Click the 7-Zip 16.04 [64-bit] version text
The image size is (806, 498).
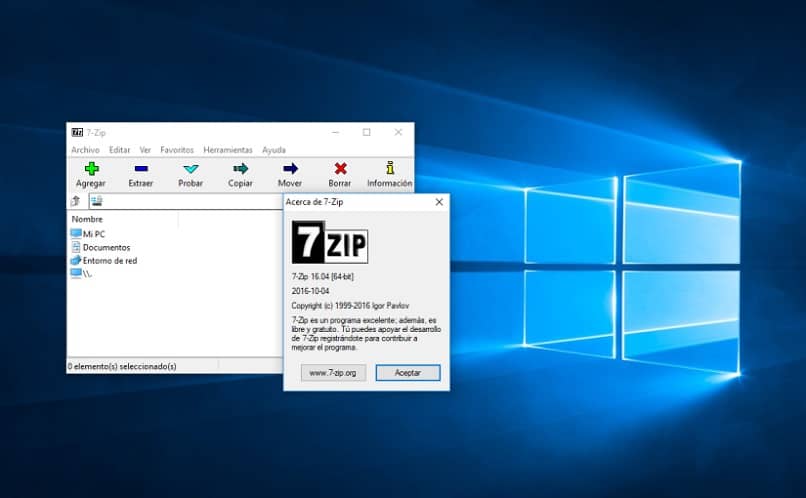click(x=322, y=276)
